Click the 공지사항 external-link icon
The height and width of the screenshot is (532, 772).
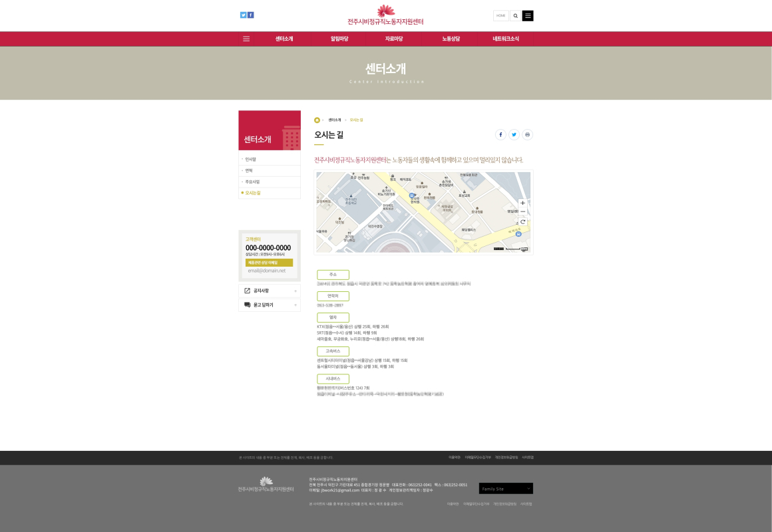click(x=247, y=291)
